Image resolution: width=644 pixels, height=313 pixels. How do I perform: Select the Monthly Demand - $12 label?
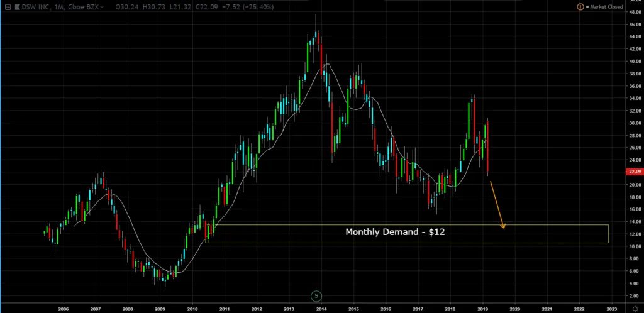tap(395, 232)
